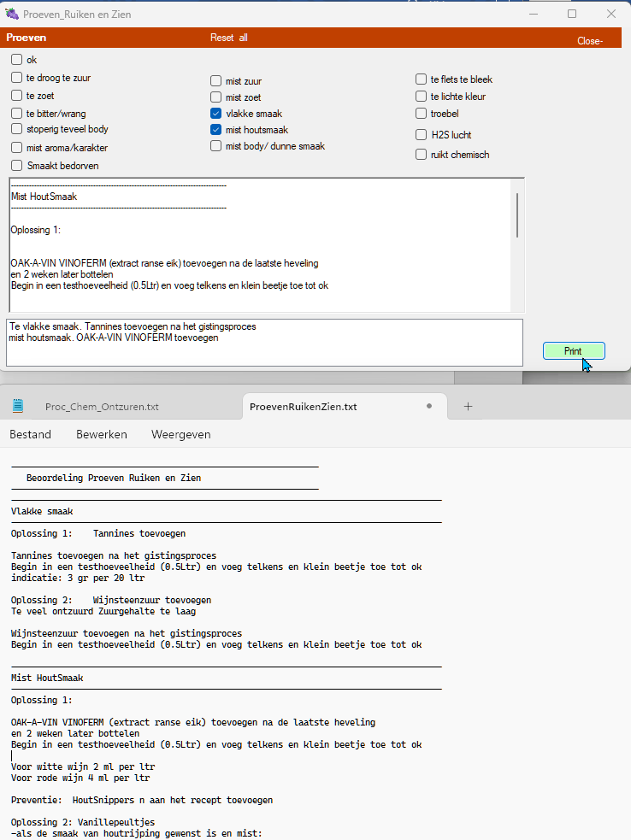Image resolution: width=631 pixels, height=840 pixels.
Task: Click 'Reset all' in orange bar
Action: pyautogui.click(x=229, y=38)
